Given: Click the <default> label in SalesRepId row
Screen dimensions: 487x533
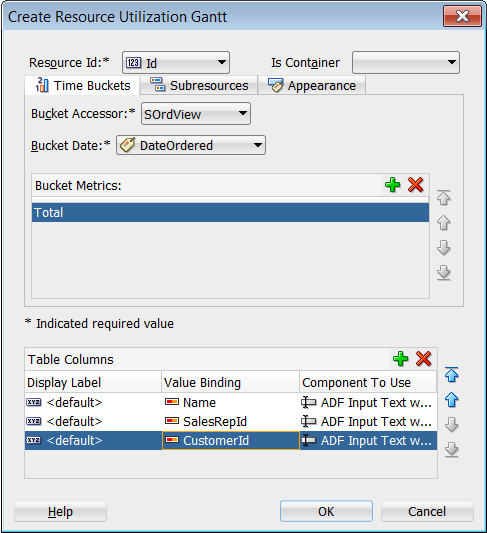Looking at the screenshot, I should click(74, 422).
